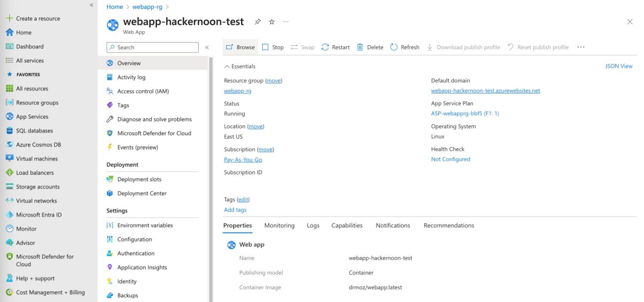Image resolution: width=644 pixels, height=302 pixels.
Task: Toggle the favorite star next to the title
Action: tap(271, 21)
